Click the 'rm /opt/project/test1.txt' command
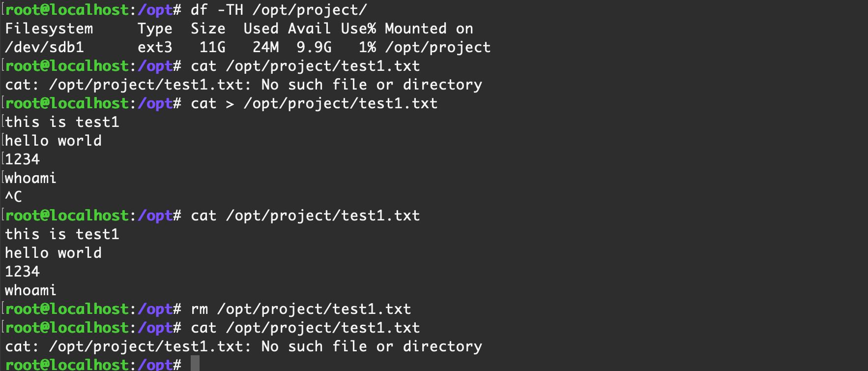868x371 pixels. click(x=300, y=309)
